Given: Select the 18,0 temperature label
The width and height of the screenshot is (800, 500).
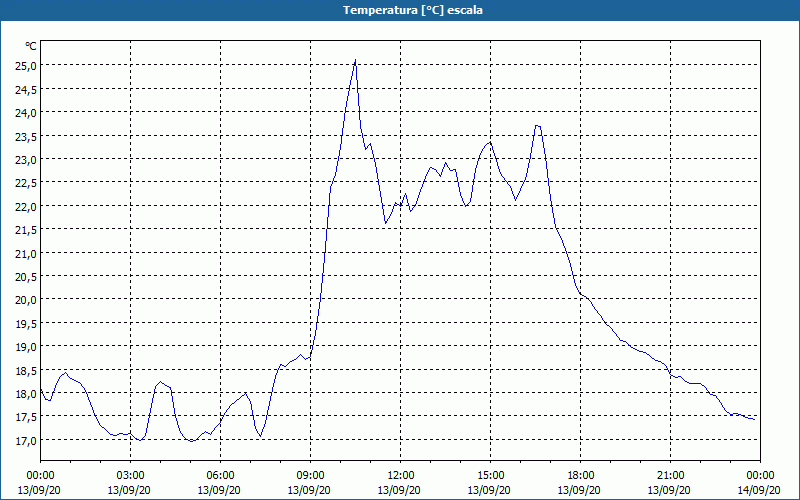Looking at the screenshot, I should (x=26, y=394).
